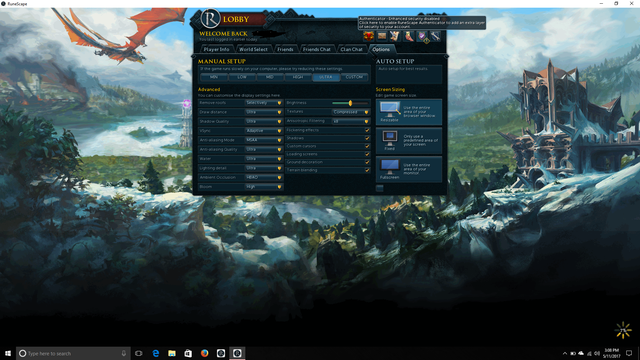Launch Microsoft Edge from taskbar
This screenshot has width=640, height=360.
click(x=156, y=353)
